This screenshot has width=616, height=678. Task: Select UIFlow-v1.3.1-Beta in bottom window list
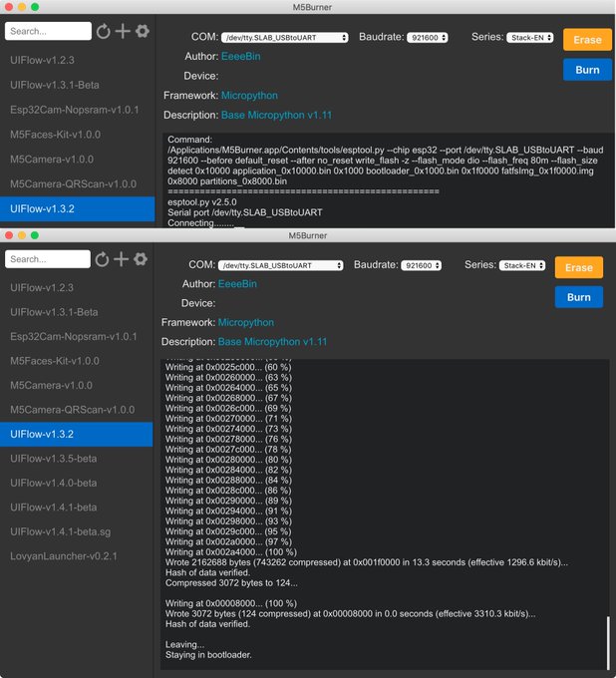point(77,312)
